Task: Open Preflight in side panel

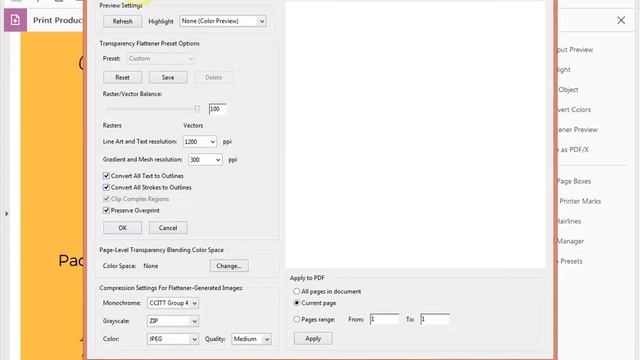Action: 563,70
